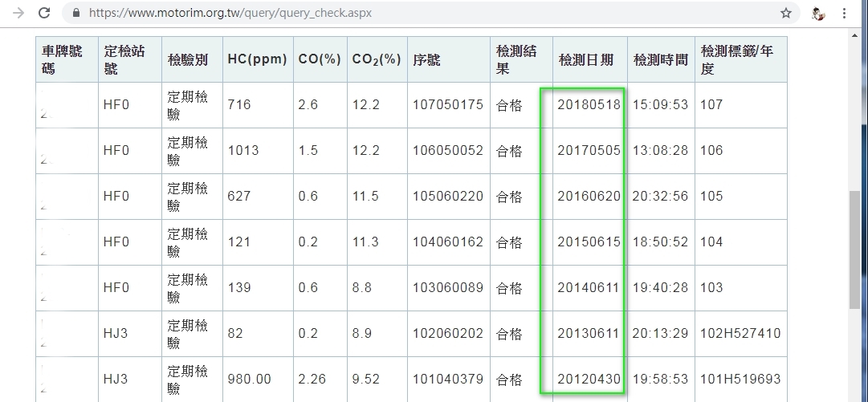
Task: Click CO2 value 11.3
Action: (x=365, y=242)
